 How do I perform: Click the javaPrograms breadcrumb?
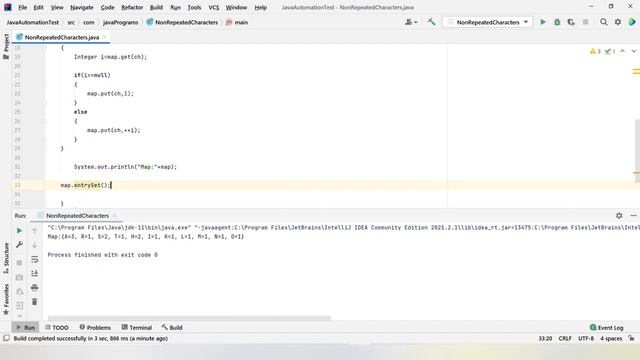click(x=120, y=22)
